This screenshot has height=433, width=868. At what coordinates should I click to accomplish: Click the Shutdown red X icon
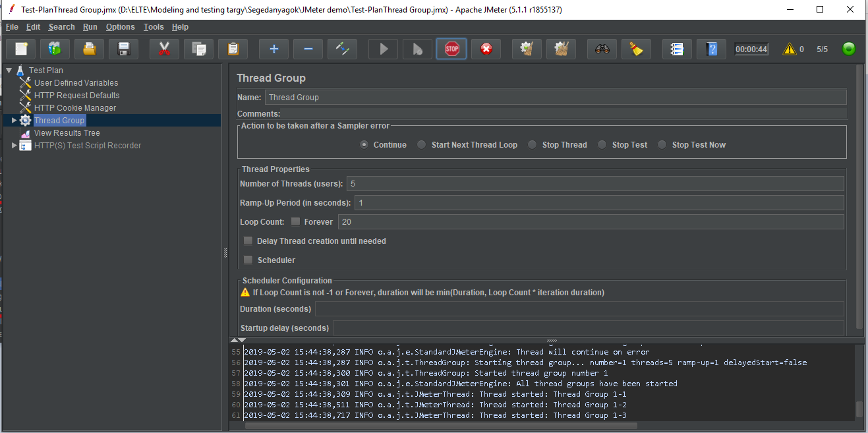click(x=486, y=49)
